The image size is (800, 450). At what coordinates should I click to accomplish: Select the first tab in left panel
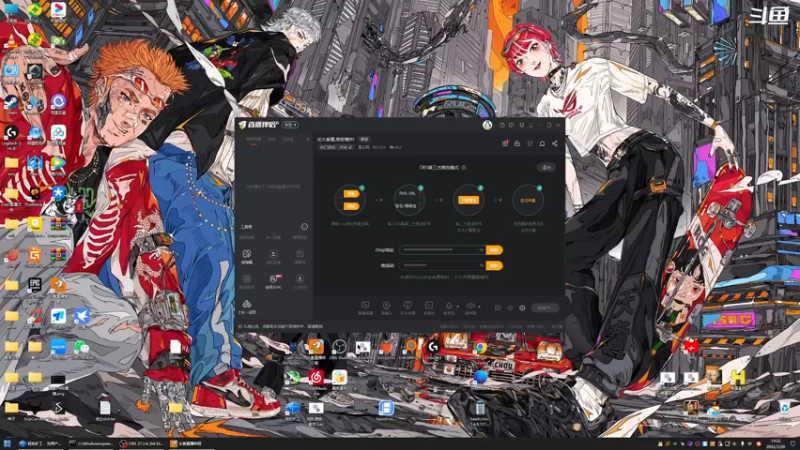(x=254, y=139)
